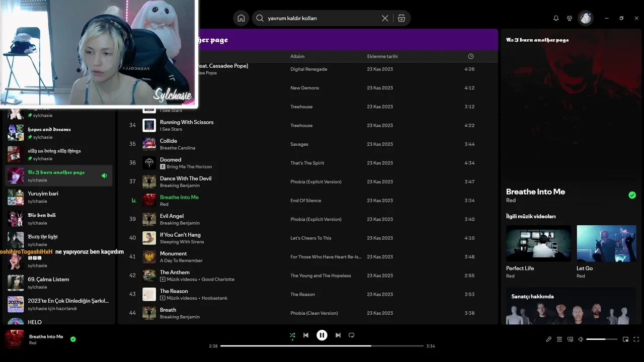
Task: Toggle shuffle playback
Action: tap(292, 335)
